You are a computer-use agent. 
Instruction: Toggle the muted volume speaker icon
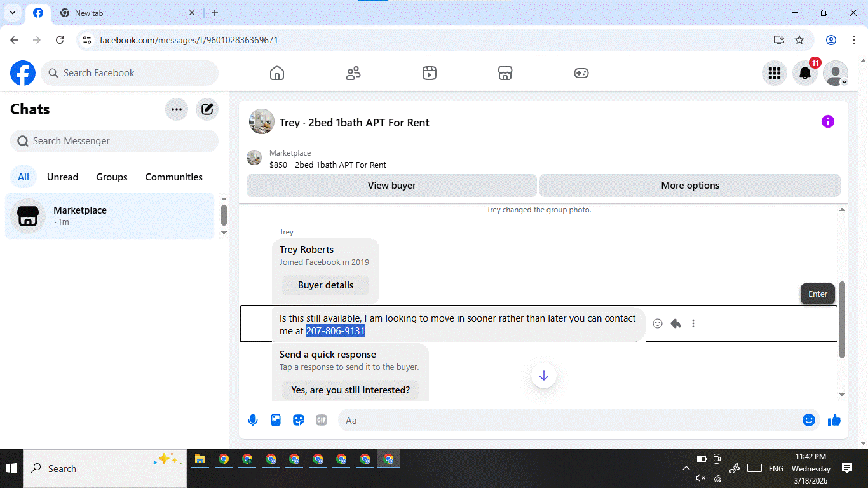point(701,478)
